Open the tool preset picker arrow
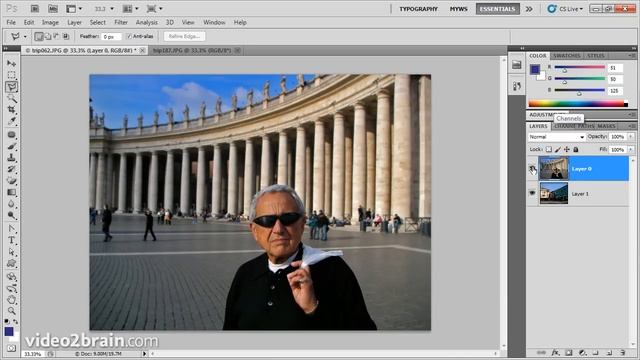 [24, 36]
